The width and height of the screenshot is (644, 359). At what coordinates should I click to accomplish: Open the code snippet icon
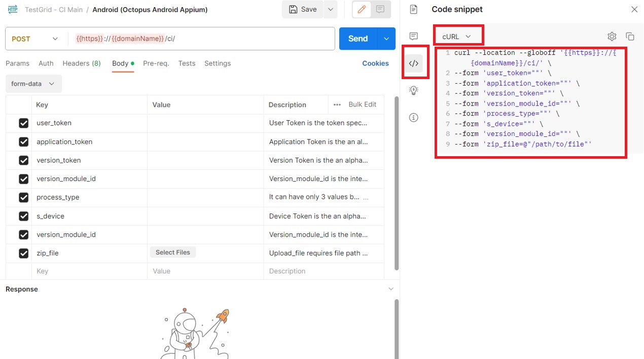pyautogui.click(x=413, y=63)
